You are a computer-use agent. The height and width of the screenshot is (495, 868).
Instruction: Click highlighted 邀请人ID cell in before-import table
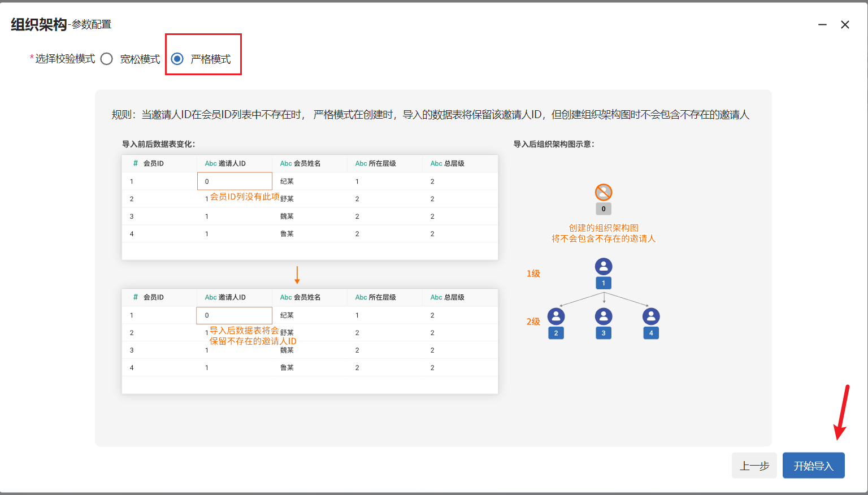[x=235, y=181]
